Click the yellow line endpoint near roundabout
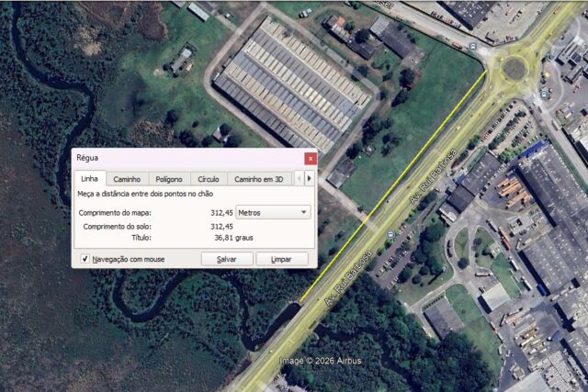This screenshot has height=392, width=588. click(x=487, y=70)
